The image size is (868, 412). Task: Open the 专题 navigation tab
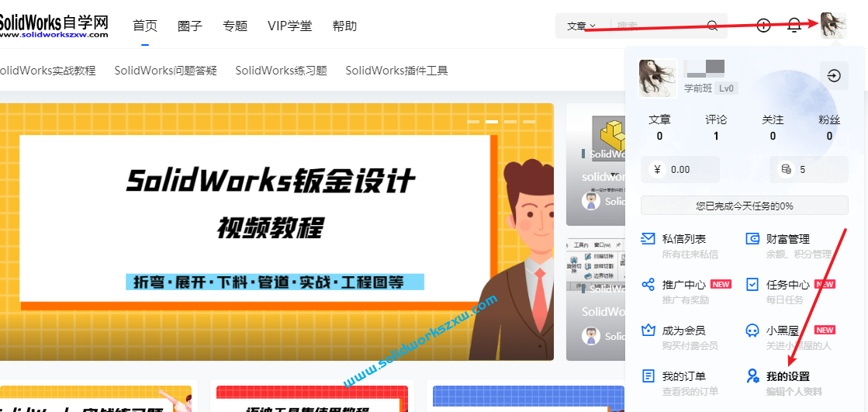(235, 26)
